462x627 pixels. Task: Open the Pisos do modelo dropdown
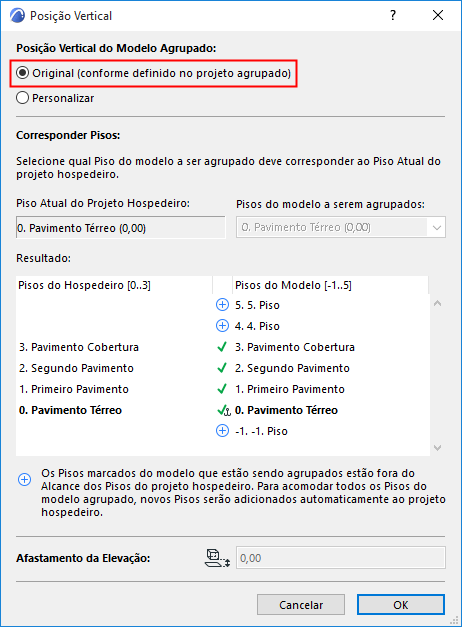tap(341, 228)
